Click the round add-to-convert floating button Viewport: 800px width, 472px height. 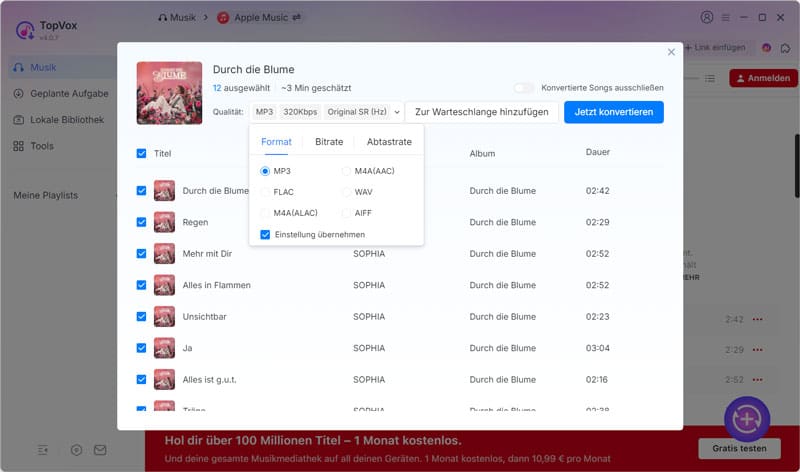pyautogui.click(x=747, y=419)
